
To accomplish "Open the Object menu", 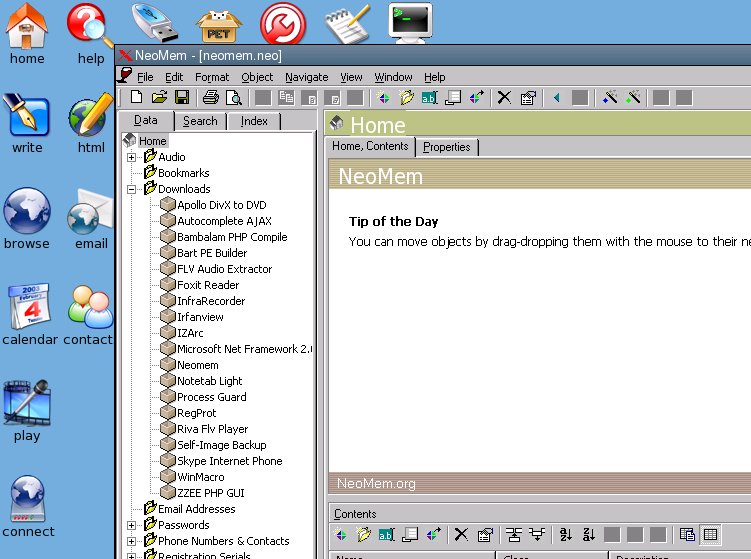I will [257, 77].
